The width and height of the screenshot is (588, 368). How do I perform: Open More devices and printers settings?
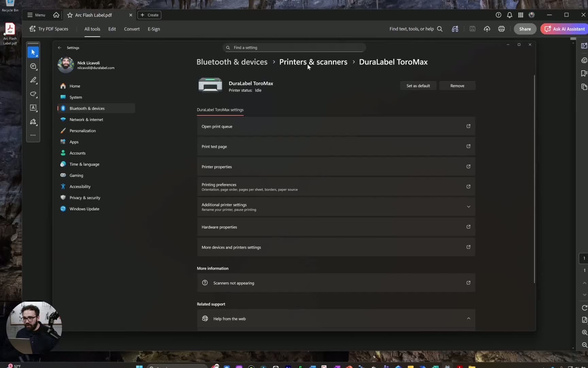336,247
